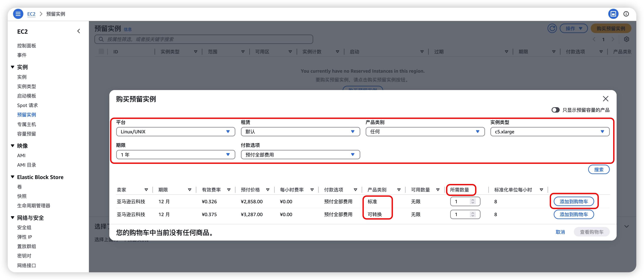Open the 实例类型 c5.xlarge dropdown
The width and height of the screenshot is (644, 280).
coord(549,132)
